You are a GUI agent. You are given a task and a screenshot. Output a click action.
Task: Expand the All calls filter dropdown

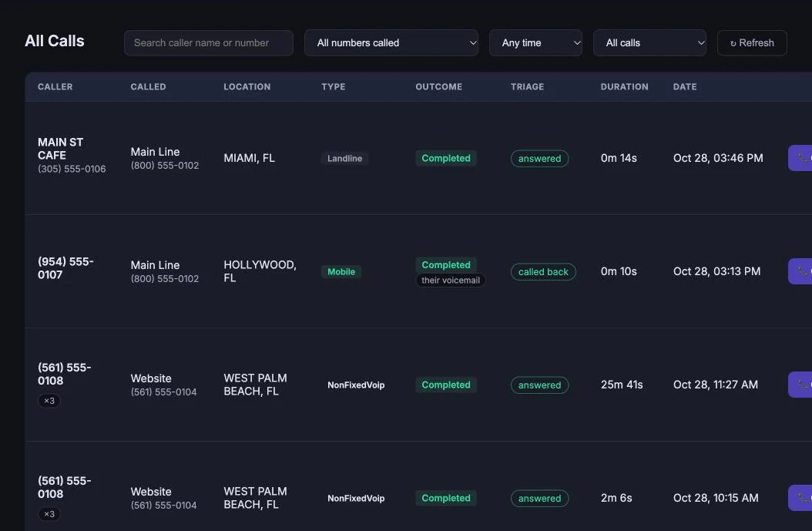(x=649, y=43)
